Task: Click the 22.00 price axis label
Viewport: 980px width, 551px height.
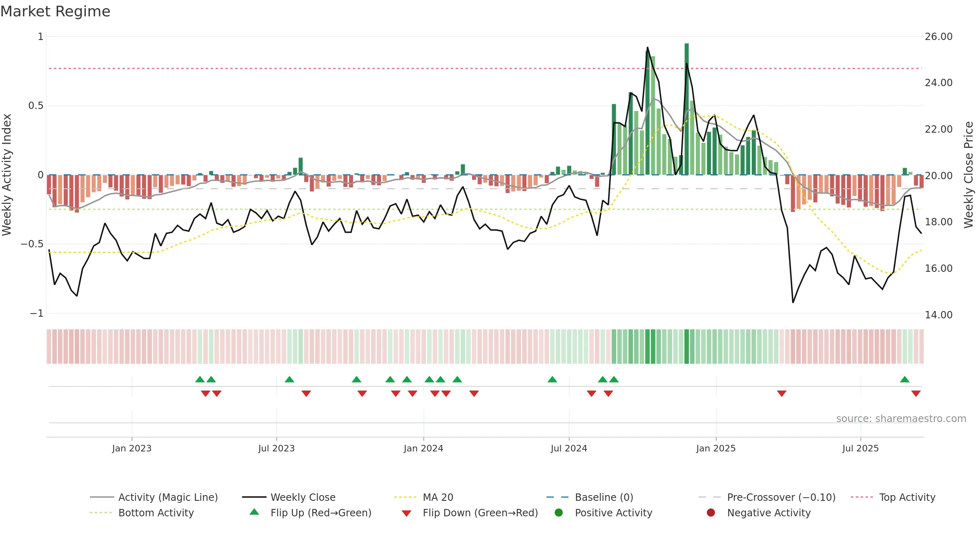Action: [x=939, y=129]
